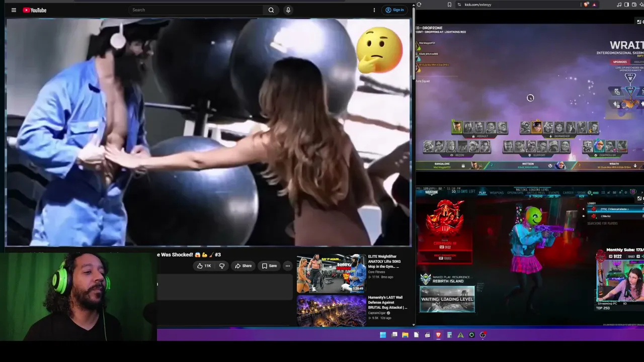This screenshot has width=644, height=362.
Task: Share the YouTube video
Action: click(x=243, y=266)
